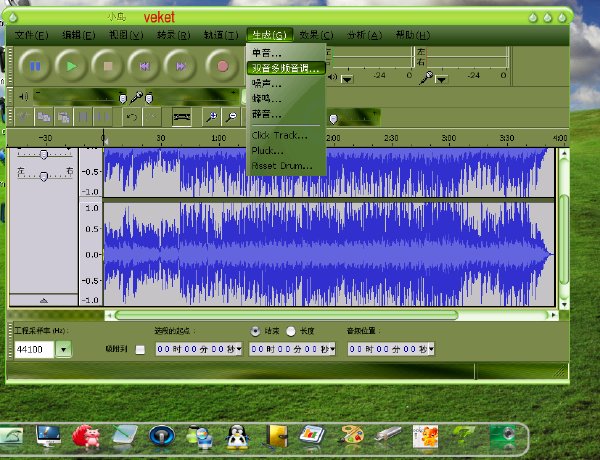Click the Stop transport button
This screenshot has height=460, width=600.
click(108, 66)
